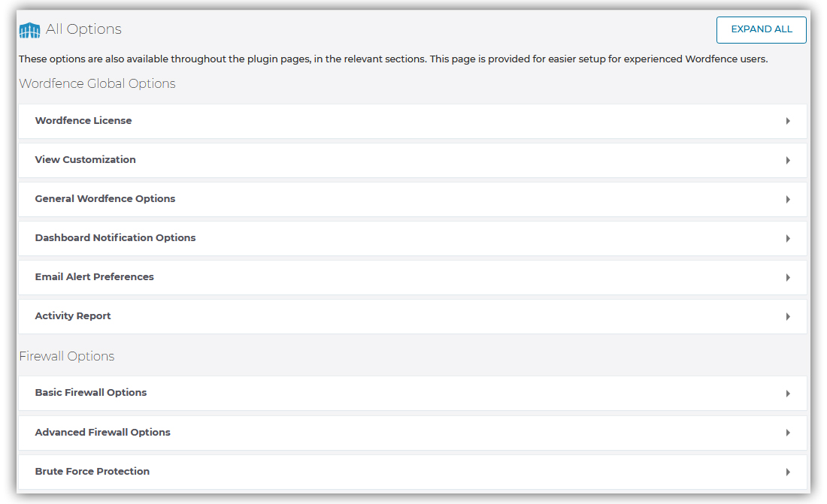The height and width of the screenshot is (504, 827).
Task: Expand the Basic Firewall Options arrow
Action: (788, 394)
